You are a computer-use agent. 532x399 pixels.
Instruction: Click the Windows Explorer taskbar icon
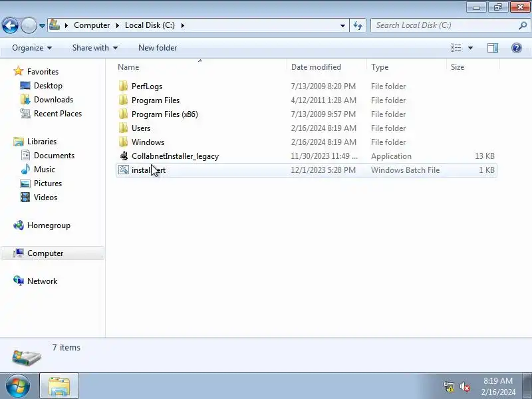59,386
